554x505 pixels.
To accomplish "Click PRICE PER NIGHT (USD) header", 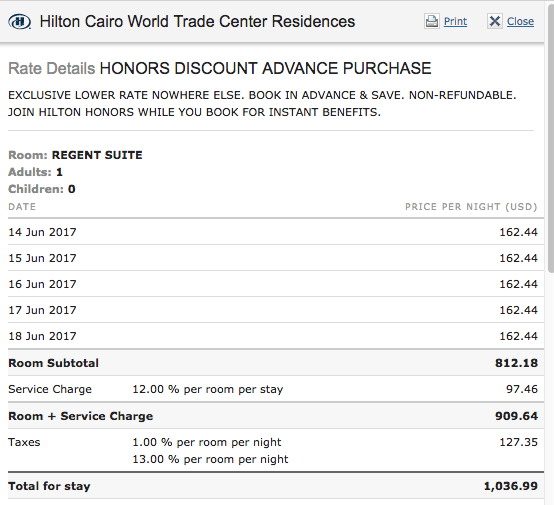I will click(471, 207).
